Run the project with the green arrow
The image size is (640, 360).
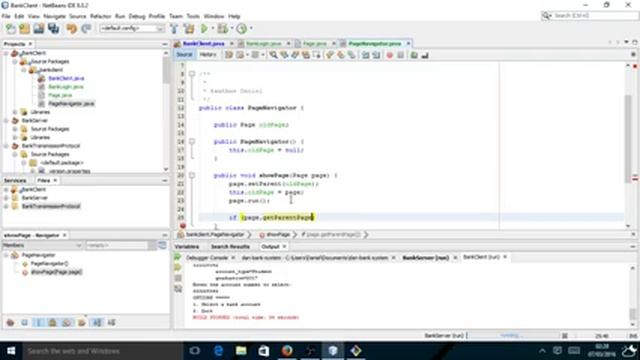(204, 29)
